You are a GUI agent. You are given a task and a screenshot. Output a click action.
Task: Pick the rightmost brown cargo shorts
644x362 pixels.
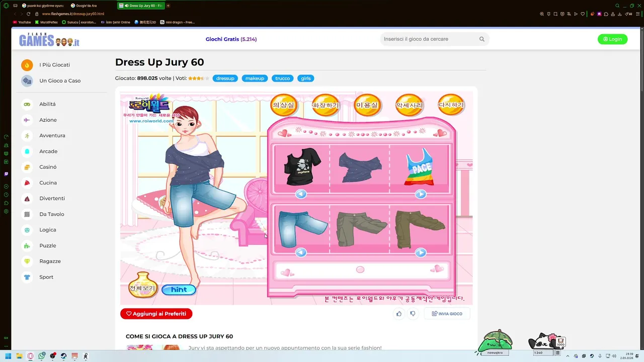tap(420, 229)
